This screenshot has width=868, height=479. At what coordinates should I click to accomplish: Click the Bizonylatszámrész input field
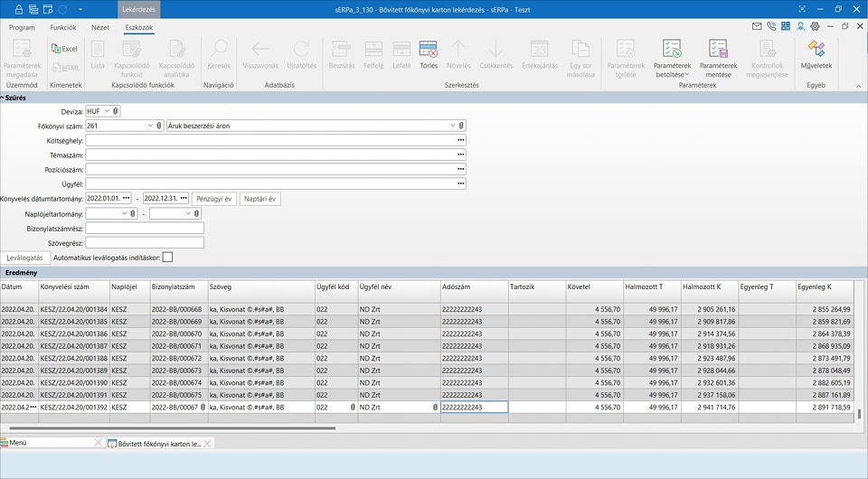145,228
